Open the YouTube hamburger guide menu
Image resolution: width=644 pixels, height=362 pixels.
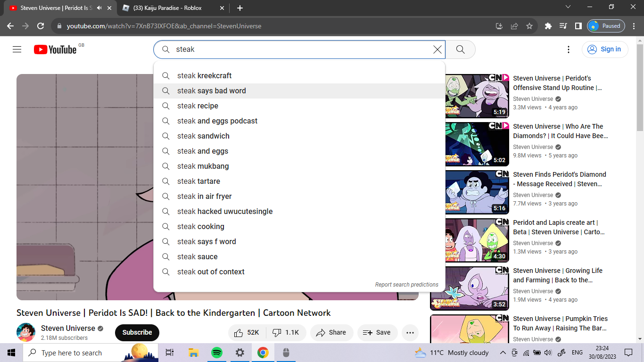17,49
